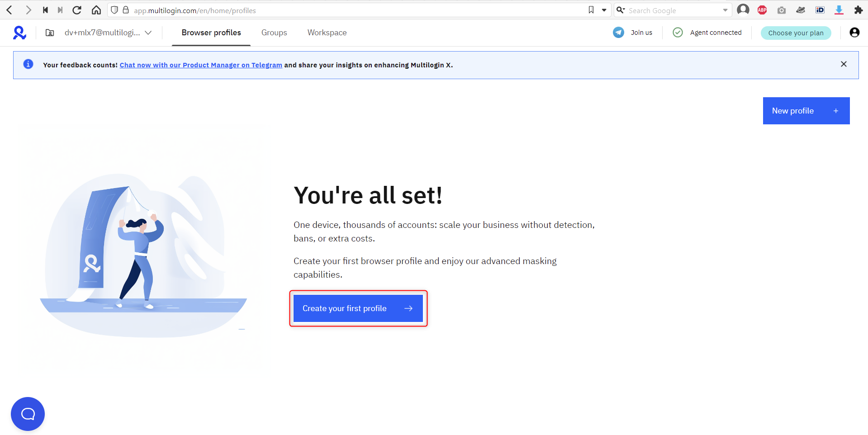View site security via lock icon

(126, 10)
